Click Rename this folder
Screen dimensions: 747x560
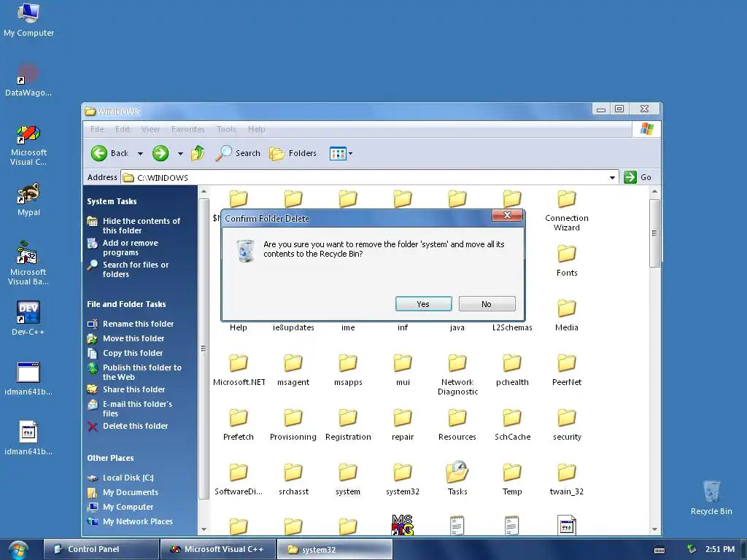[x=138, y=324]
